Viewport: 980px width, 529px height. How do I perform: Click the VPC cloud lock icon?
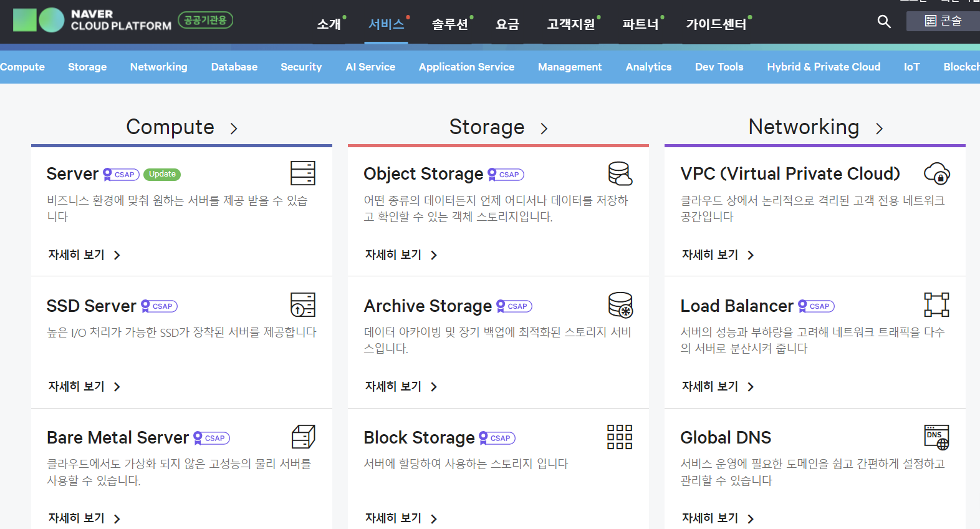click(937, 173)
